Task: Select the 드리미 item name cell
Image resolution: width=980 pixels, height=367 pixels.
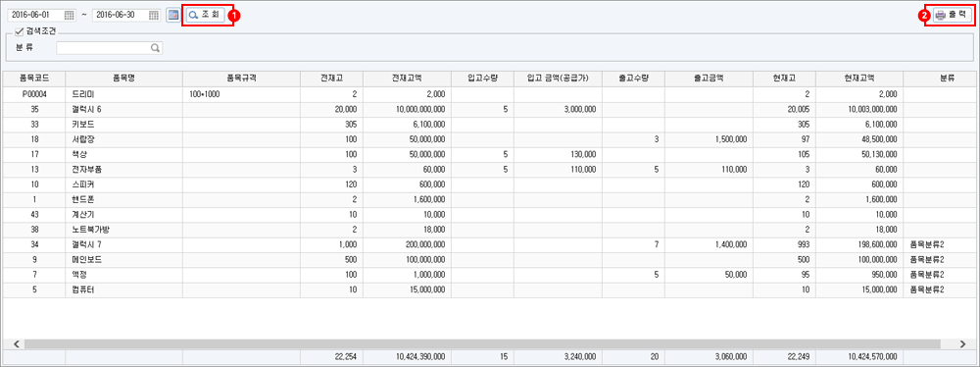Action: pos(123,94)
